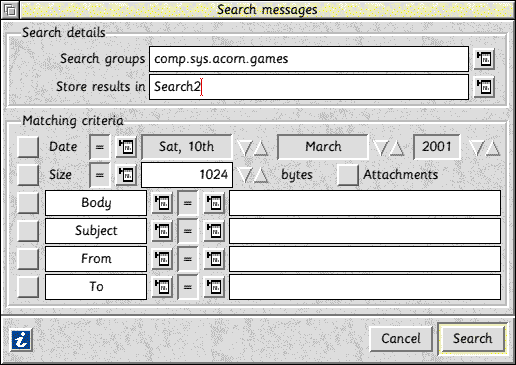
Task: Decrease the size bytes value
Action: pyautogui.click(x=244, y=176)
